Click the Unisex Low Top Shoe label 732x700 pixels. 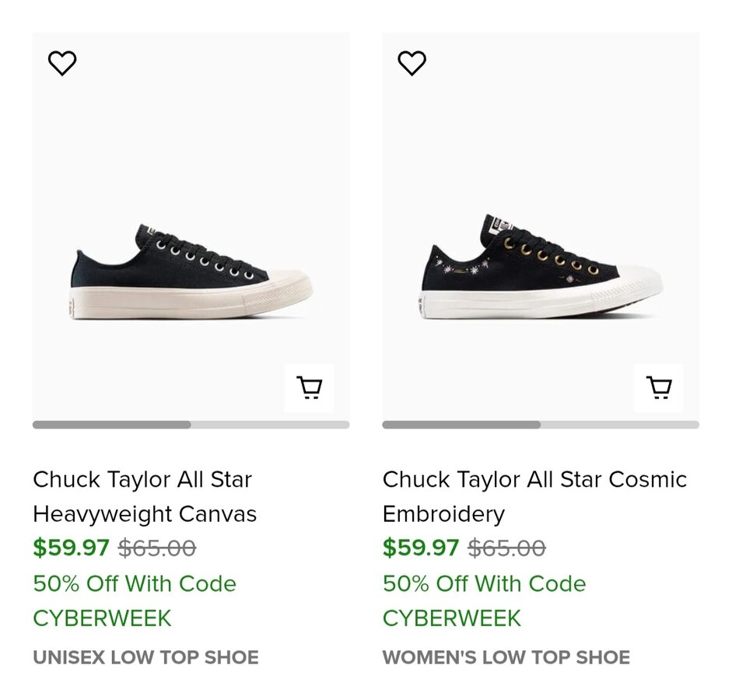point(145,657)
